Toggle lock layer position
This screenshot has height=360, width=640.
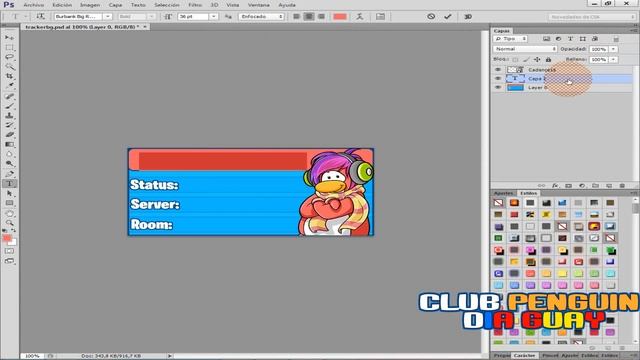pyautogui.click(x=537, y=60)
